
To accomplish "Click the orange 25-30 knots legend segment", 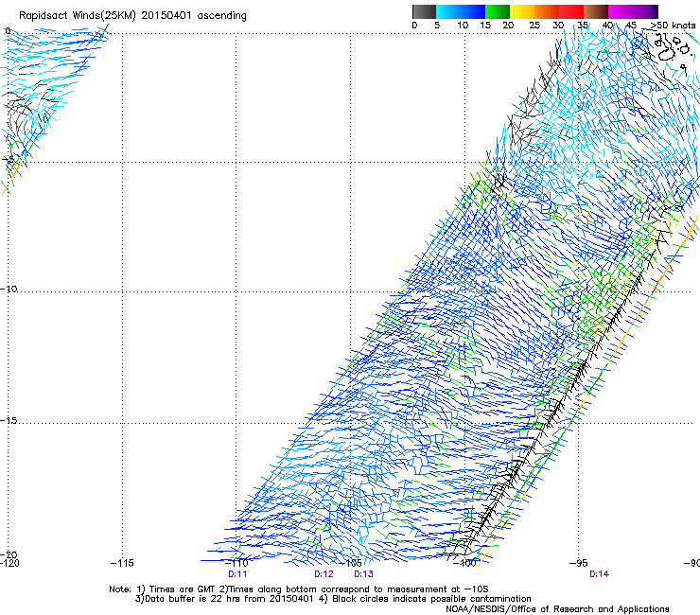I will click(x=547, y=11).
